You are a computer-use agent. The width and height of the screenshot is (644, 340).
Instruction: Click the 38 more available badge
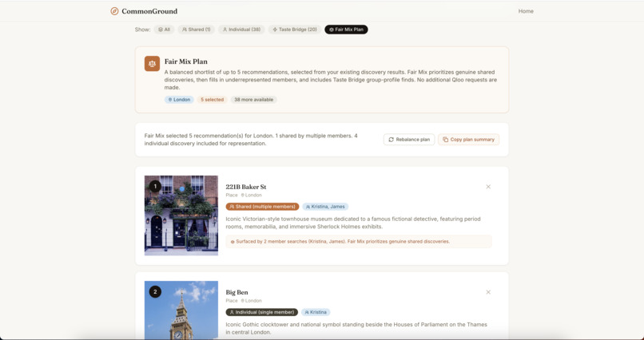[254, 100]
